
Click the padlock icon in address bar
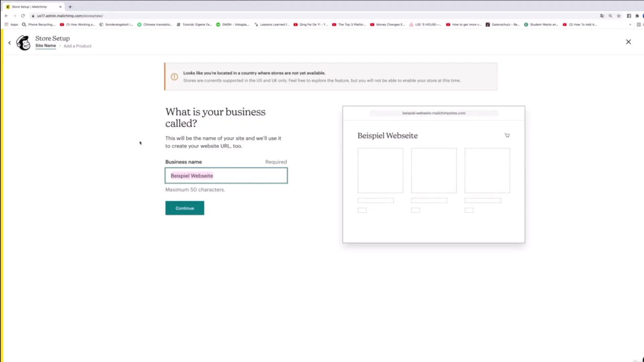click(x=33, y=16)
